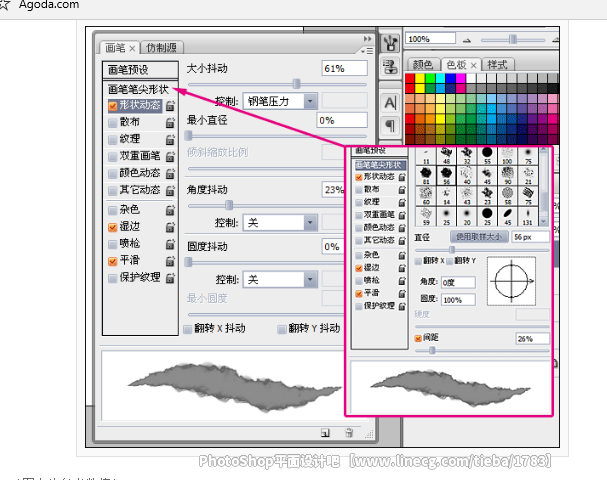Viewport: 607px width, 480px height.
Task: Click lock icon beside 保护纹理
Action: tap(170, 278)
